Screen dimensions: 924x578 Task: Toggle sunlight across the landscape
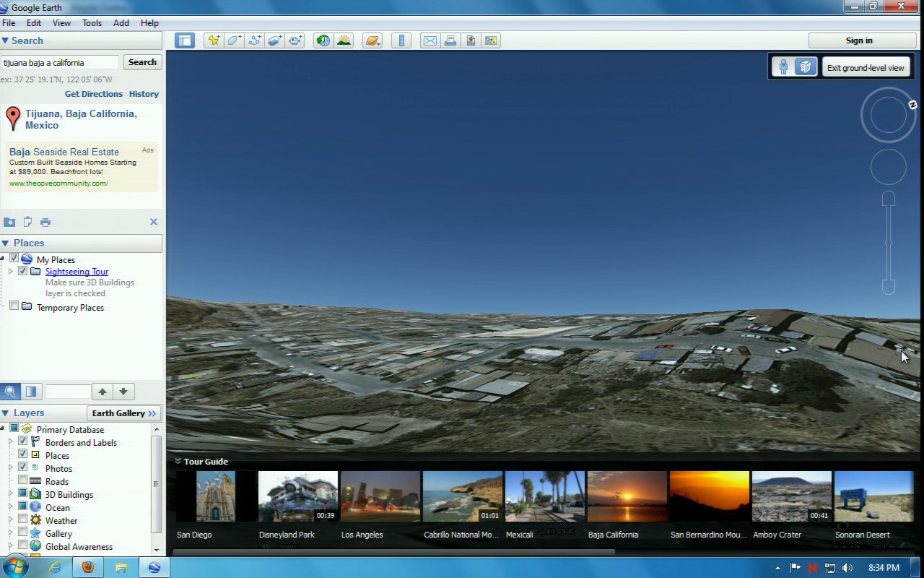(x=344, y=40)
